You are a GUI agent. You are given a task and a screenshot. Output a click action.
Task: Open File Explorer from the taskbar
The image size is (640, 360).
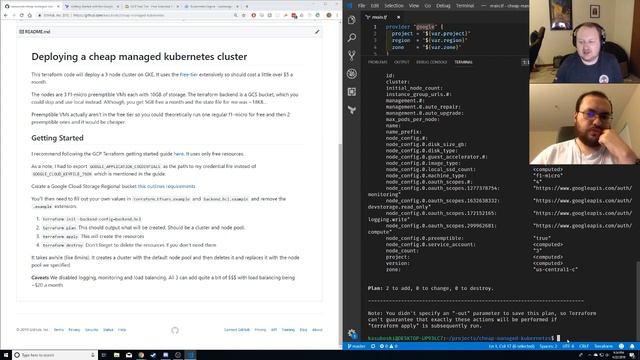(116, 355)
